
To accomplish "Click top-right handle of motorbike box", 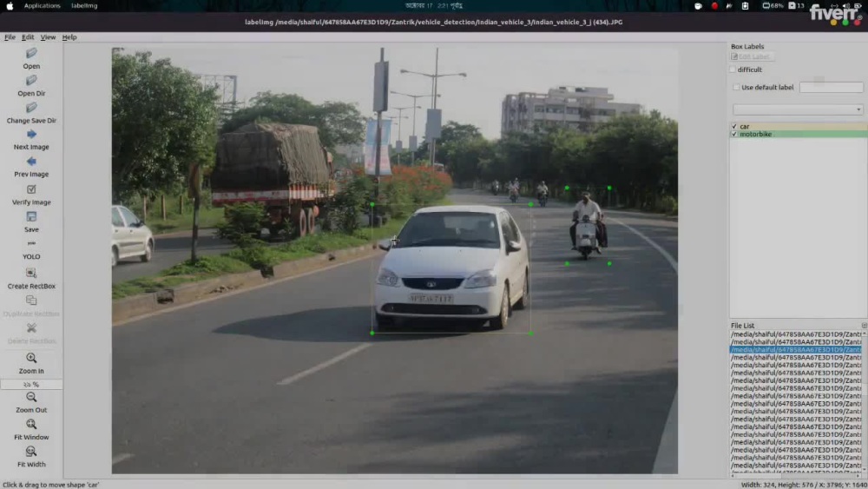I will 609,188.
